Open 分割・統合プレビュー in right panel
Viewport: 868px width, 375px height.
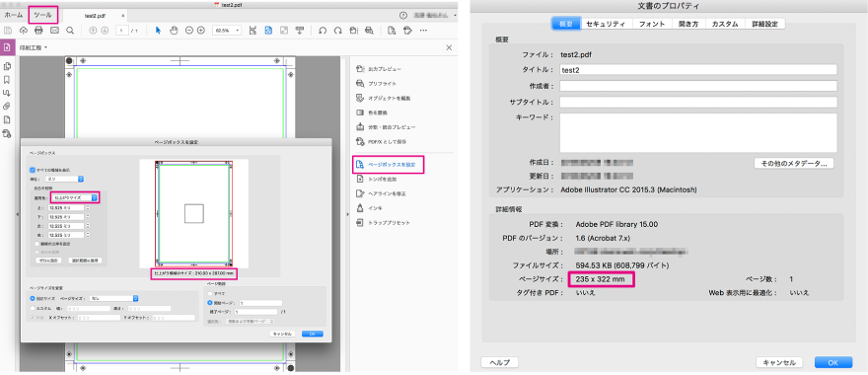[385, 127]
